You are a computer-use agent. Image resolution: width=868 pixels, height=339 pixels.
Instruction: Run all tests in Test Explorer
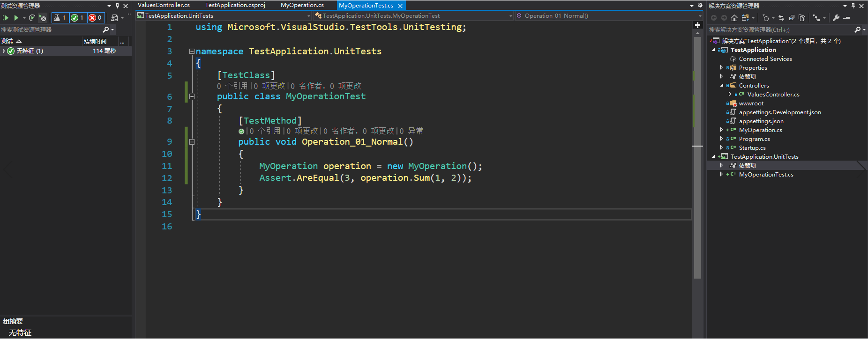click(x=6, y=18)
